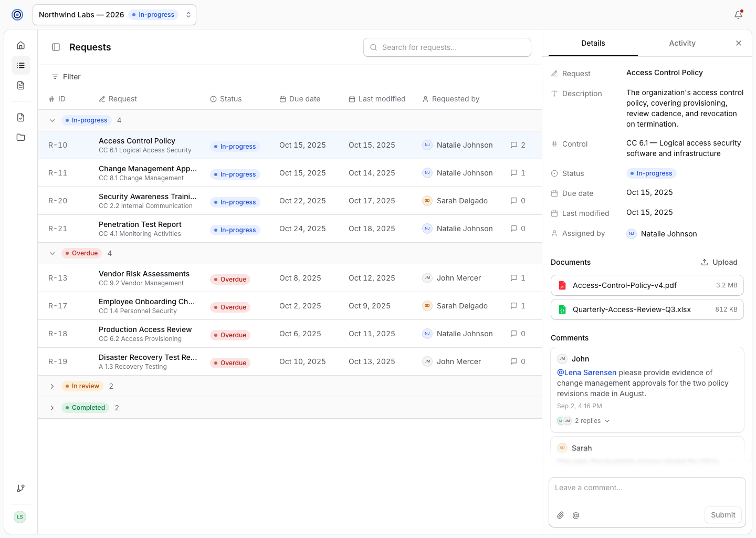
Task: Open the folder icon in sidebar
Action: (x=21, y=137)
